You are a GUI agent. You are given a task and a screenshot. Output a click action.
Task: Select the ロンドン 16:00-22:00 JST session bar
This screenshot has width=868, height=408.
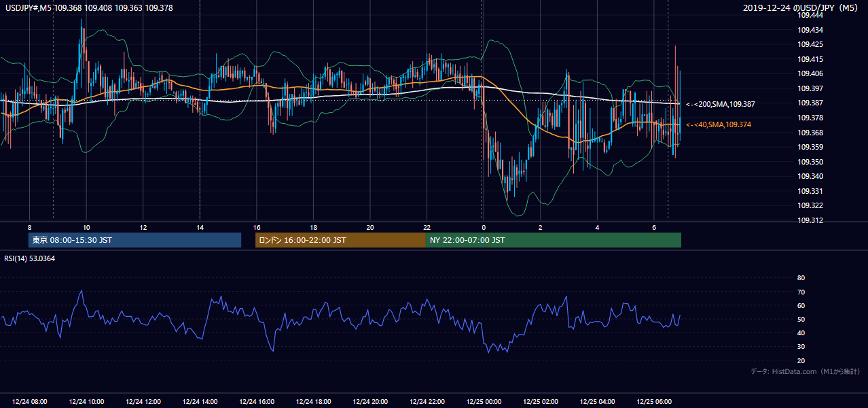coord(340,240)
